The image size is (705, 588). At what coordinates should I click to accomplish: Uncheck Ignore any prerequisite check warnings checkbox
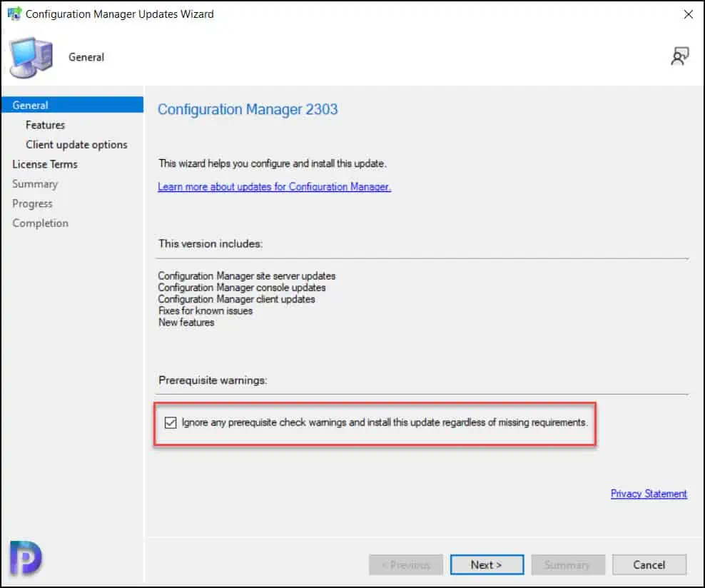click(171, 422)
